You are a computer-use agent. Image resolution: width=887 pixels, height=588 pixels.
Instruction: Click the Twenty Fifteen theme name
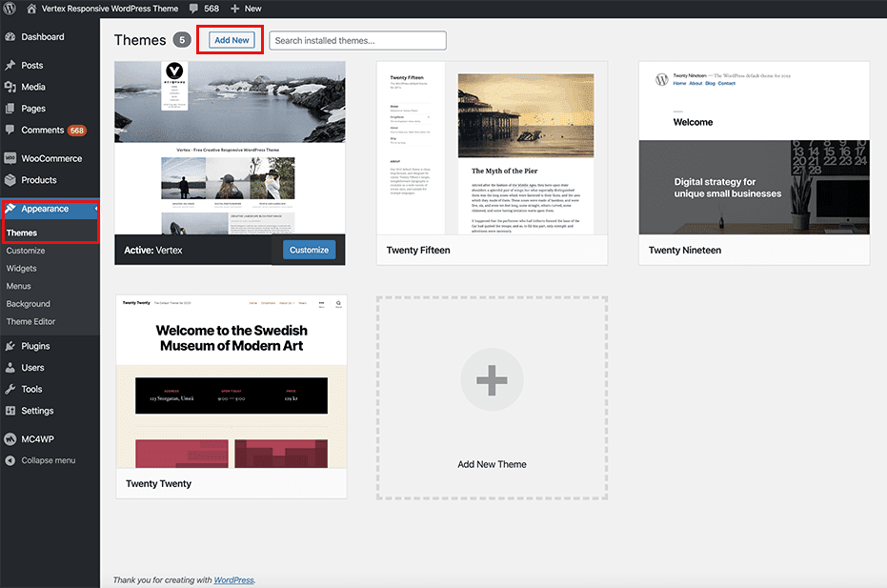(x=418, y=250)
